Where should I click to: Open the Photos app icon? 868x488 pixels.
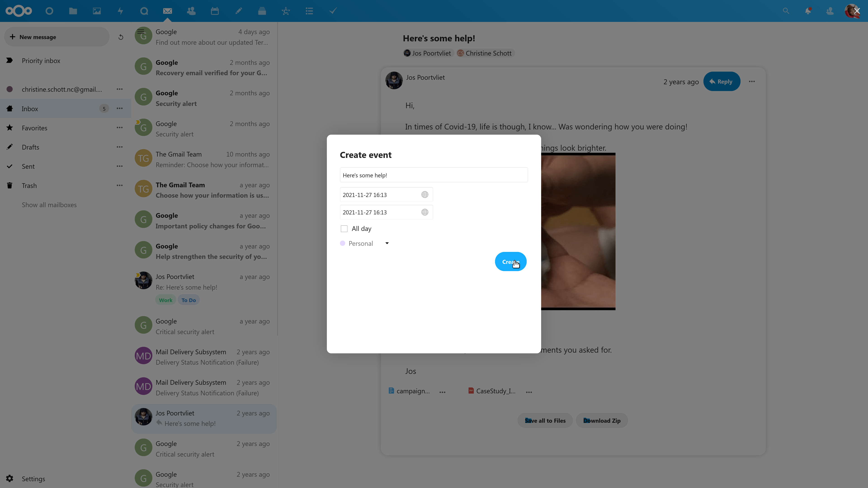click(x=97, y=11)
